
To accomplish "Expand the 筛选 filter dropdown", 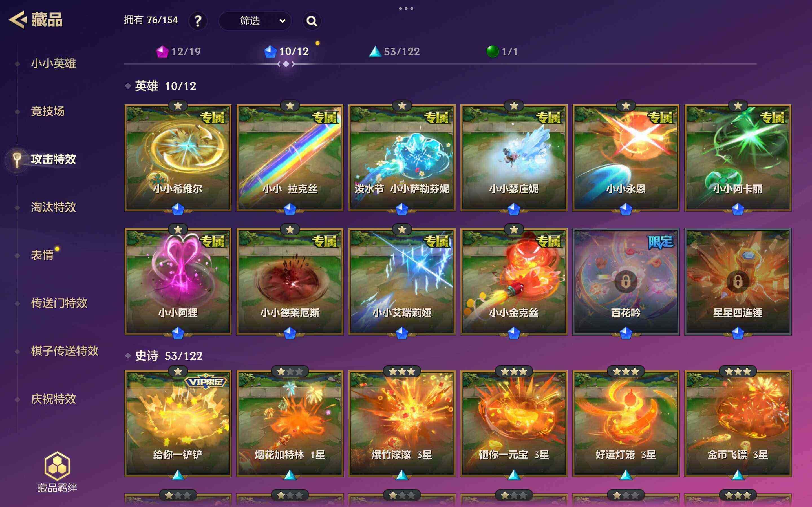I will 255,21.
